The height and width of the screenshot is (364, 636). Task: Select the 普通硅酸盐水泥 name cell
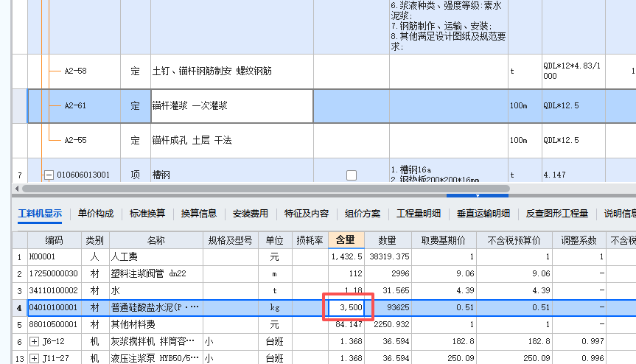click(x=155, y=307)
